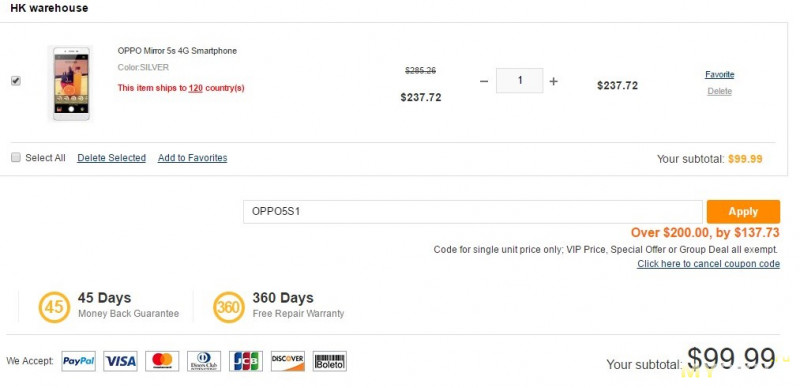Click the Add to Favorites link
800x388 pixels.
[192, 158]
